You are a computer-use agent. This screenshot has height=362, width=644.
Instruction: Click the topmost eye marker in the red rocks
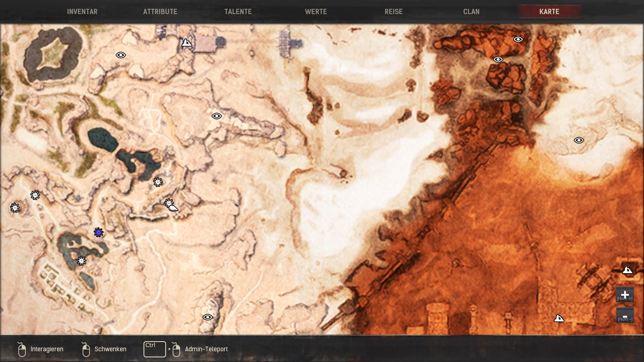tap(518, 40)
